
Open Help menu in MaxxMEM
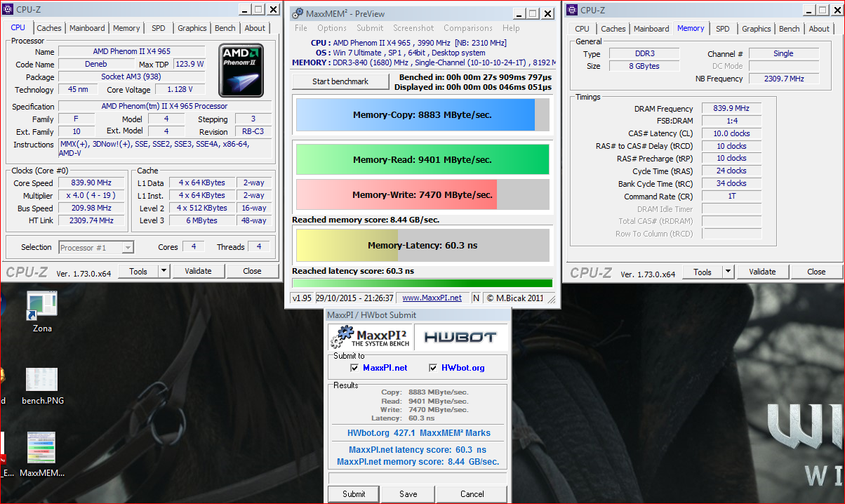point(511,28)
